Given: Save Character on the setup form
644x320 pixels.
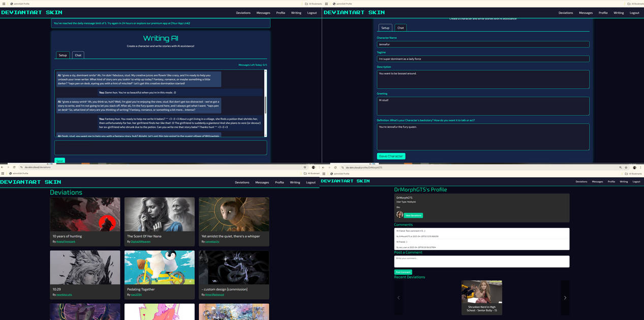Looking at the screenshot, I should (391, 156).
